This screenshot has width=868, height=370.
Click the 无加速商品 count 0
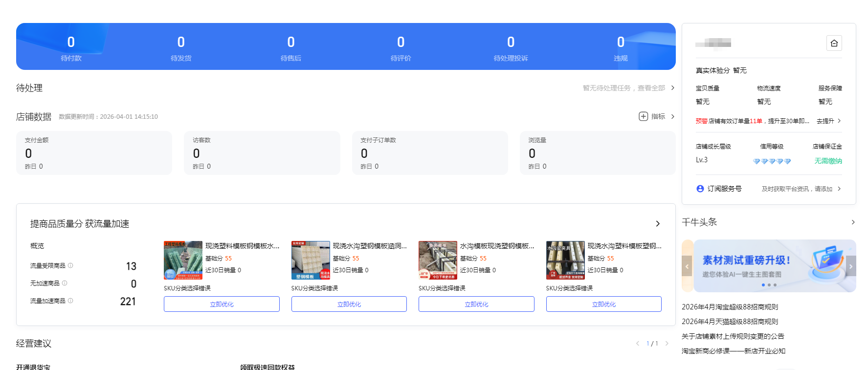click(134, 284)
